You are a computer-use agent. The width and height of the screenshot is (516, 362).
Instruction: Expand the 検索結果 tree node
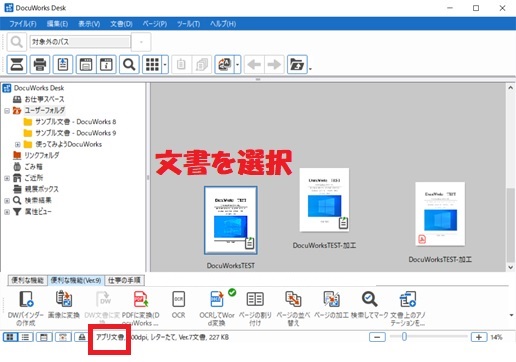pos(7,200)
